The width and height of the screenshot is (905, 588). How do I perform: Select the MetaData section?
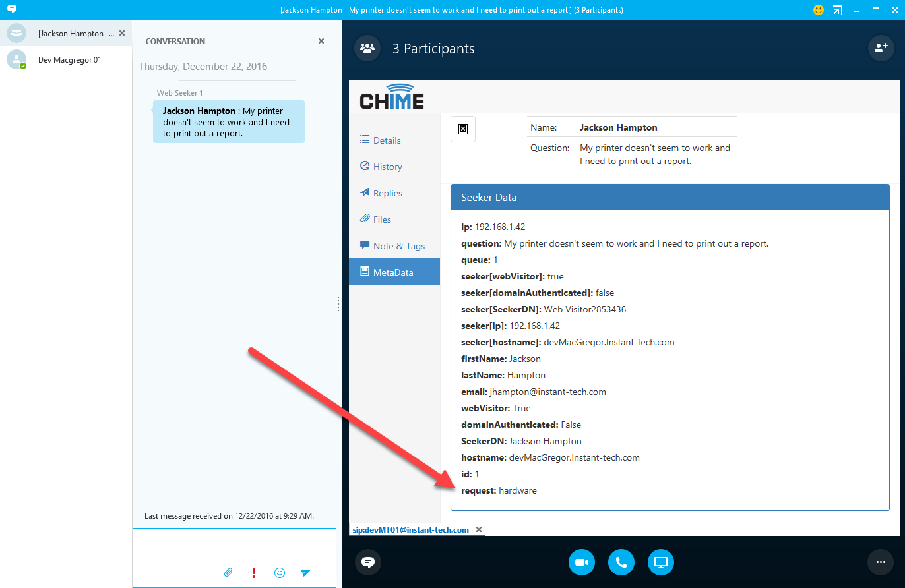(394, 272)
